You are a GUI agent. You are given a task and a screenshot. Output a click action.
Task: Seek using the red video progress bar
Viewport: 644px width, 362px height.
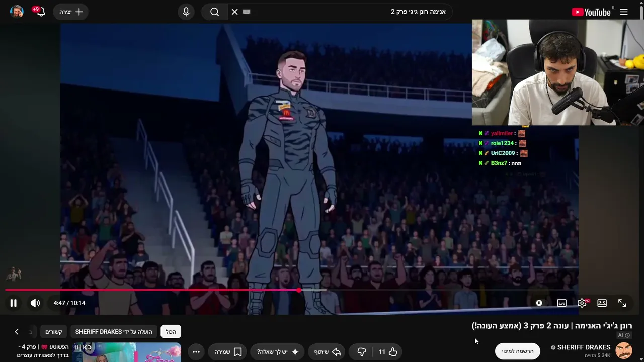point(322,290)
